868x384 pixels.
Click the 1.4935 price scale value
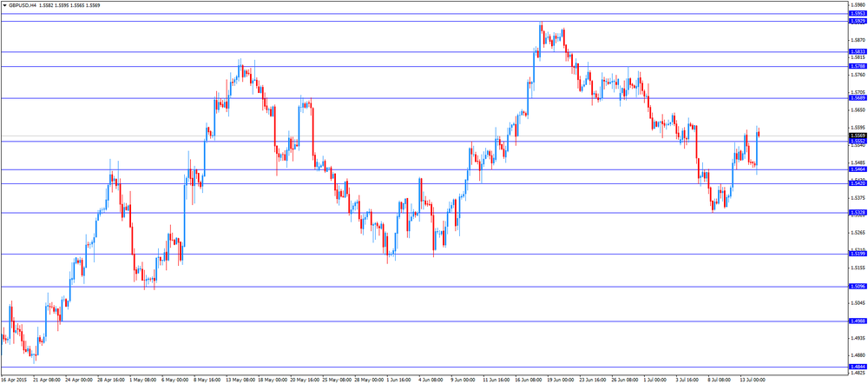[x=857, y=338]
